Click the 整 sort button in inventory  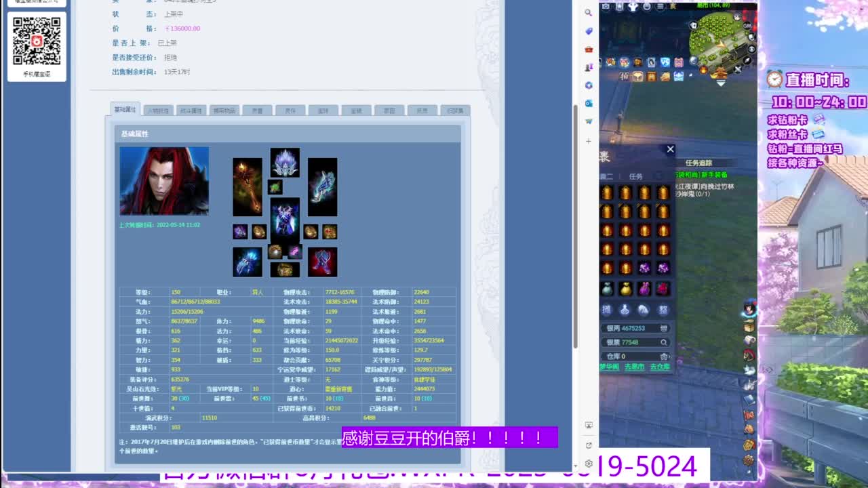(663, 310)
